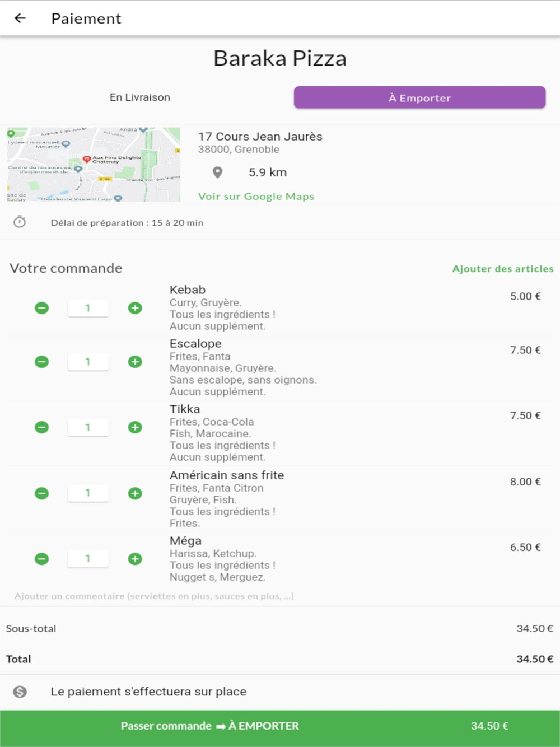Select the À Emporter option
The width and height of the screenshot is (560, 747).
click(419, 97)
